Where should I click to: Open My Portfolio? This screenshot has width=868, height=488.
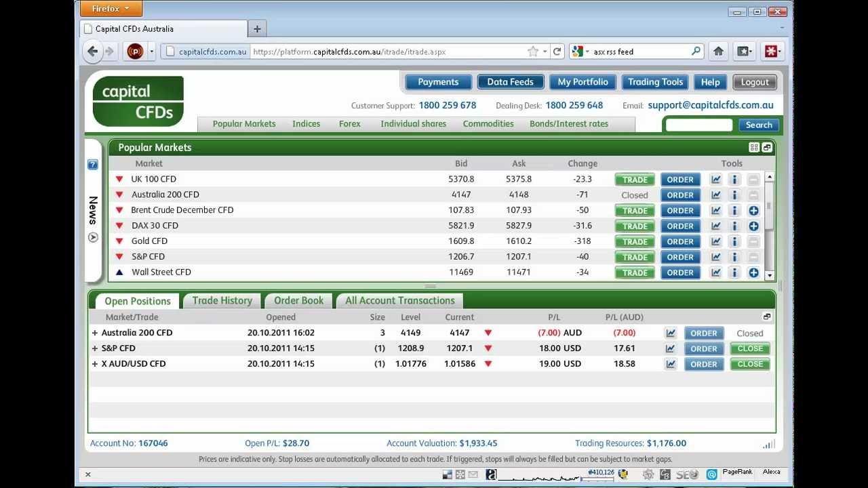pos(583,82)
